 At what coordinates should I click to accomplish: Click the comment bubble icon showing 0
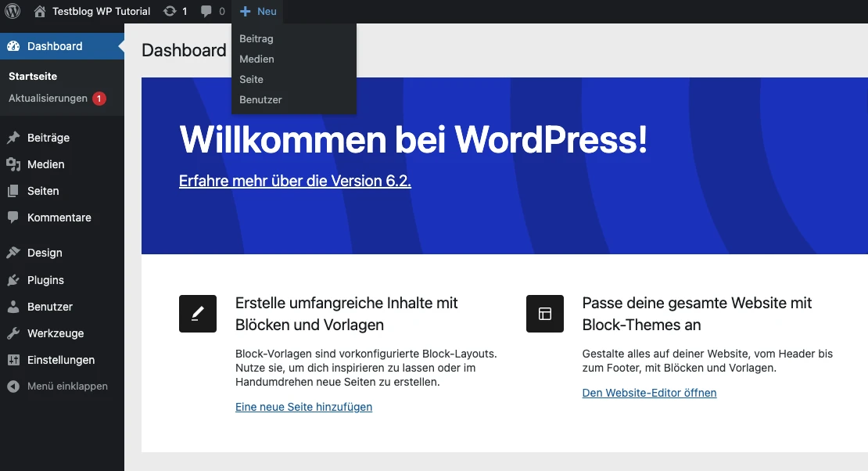click(206, 11)
